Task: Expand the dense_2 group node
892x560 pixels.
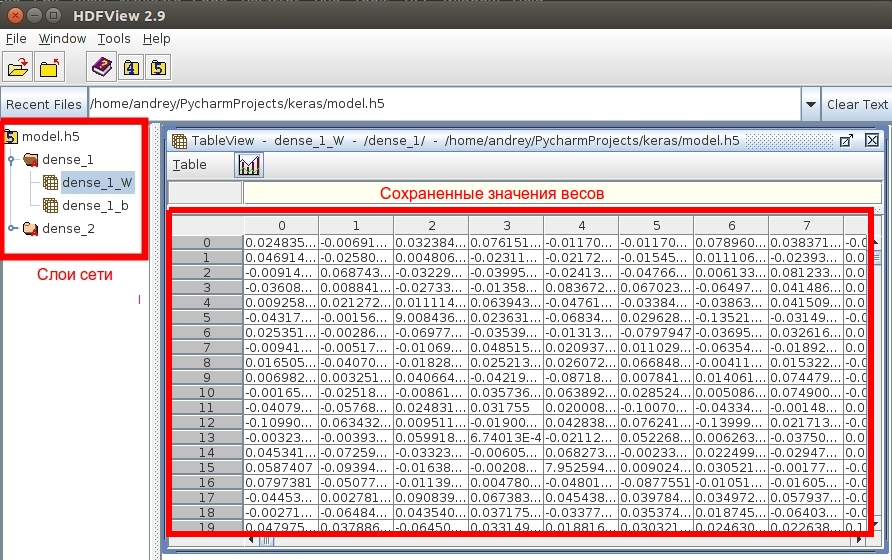Action: (11, 229)
